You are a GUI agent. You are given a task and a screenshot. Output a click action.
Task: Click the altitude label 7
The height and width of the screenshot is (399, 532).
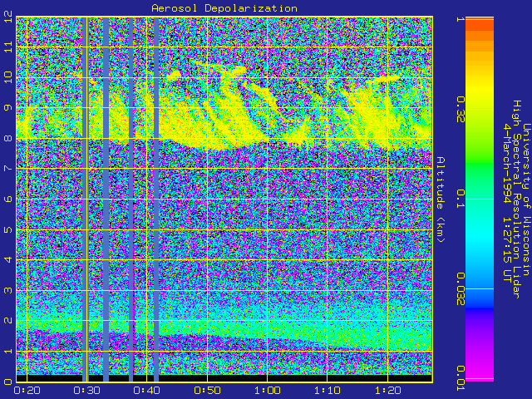click(8, 168)
